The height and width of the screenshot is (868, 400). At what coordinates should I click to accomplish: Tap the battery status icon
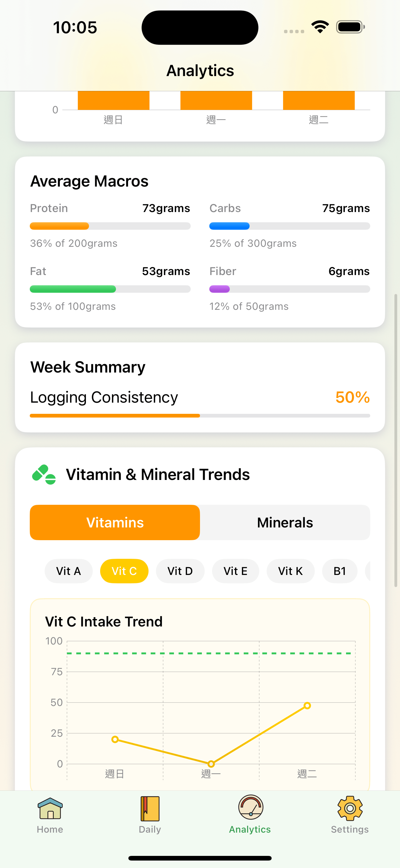(x=350, y=27)
